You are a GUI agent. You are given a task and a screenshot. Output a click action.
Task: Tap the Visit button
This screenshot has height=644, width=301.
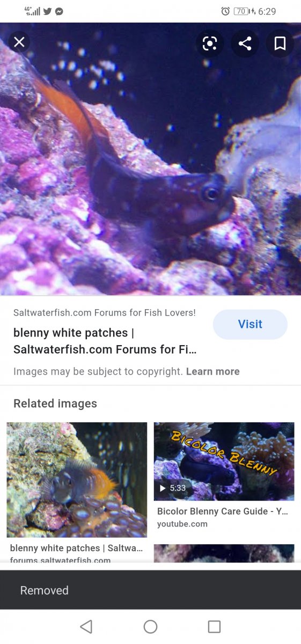click(250, 324)
